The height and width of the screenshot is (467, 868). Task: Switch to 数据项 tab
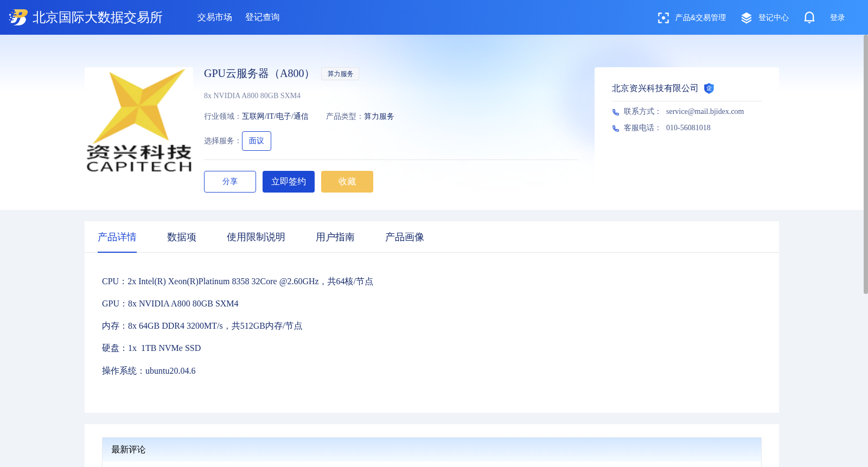pos(182,237)
